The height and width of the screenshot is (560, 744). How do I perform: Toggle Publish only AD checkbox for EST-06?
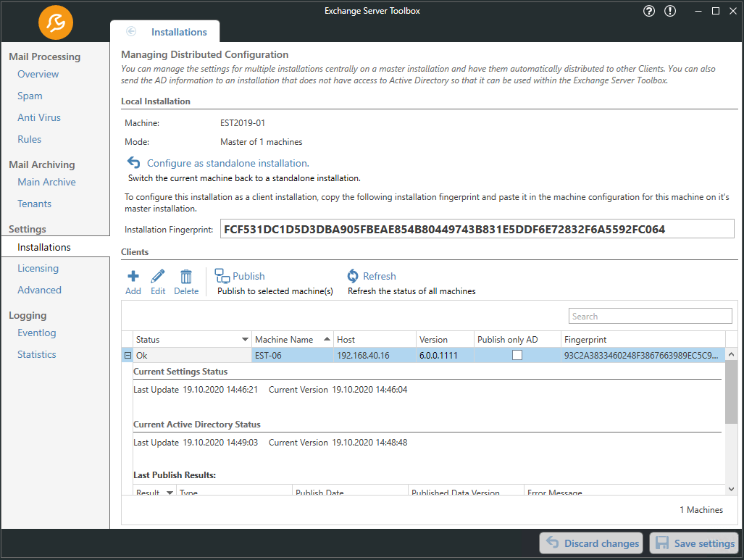tap(517, 355)
